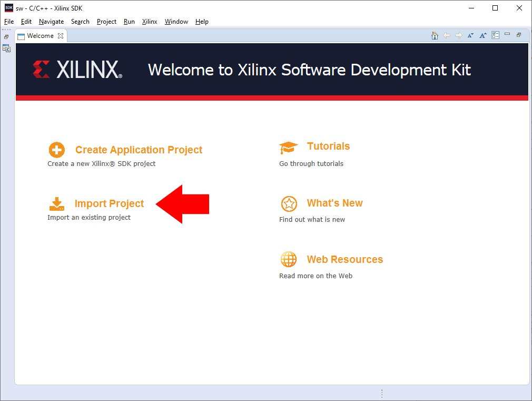This screenshot has height=401, width=532.
Task: Open the Window menu
Action: [x=176, y=22]
